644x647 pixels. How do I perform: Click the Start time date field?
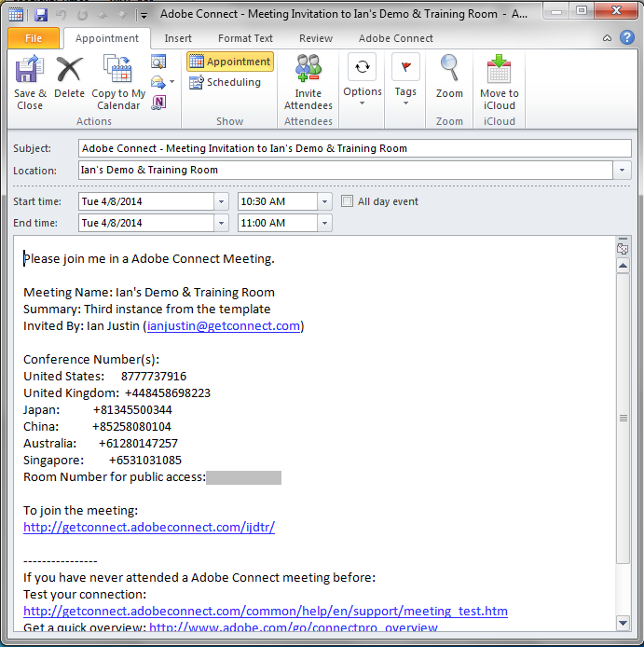(x=146, y=201)
